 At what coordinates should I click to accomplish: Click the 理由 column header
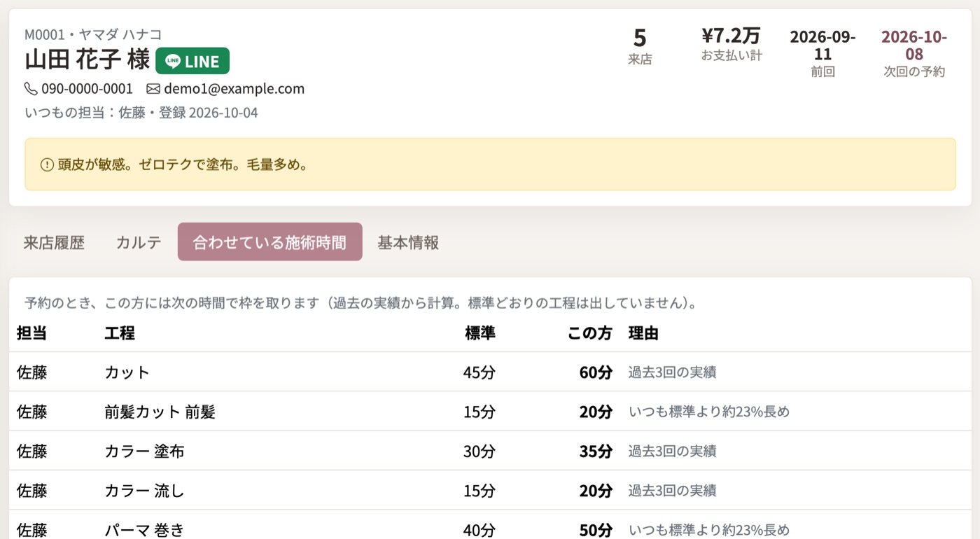643,333
